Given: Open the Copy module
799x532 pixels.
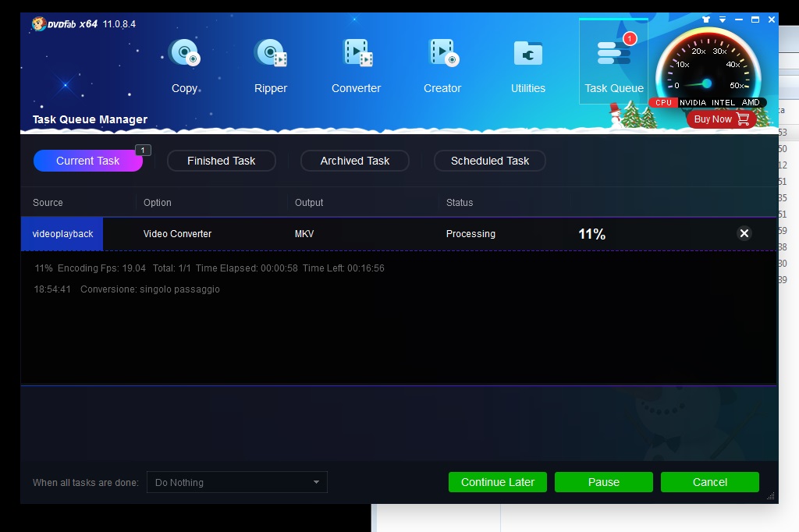Looking at the screenshot, I should pos(184,66).
